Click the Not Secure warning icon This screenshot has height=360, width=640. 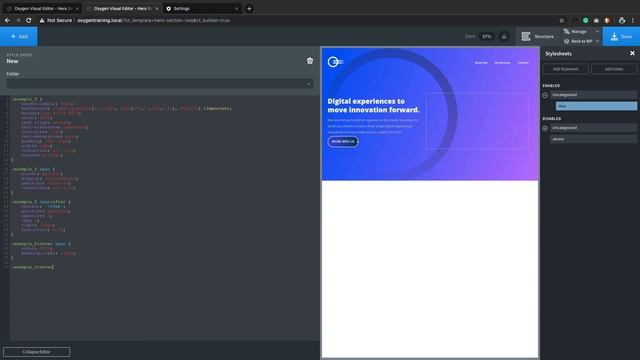click(x=42, y=20)
